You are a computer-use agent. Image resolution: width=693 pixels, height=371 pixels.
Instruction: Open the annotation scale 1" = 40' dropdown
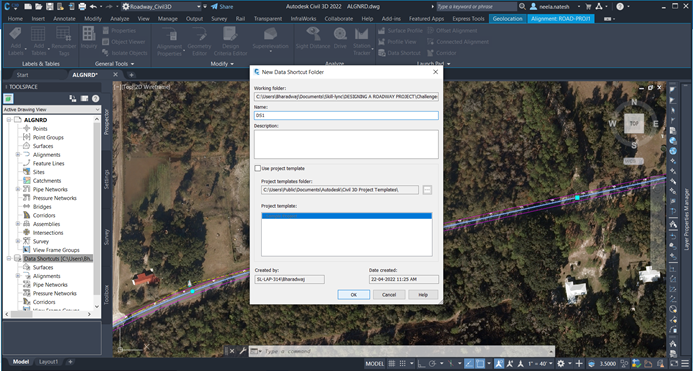click(541, 363)
